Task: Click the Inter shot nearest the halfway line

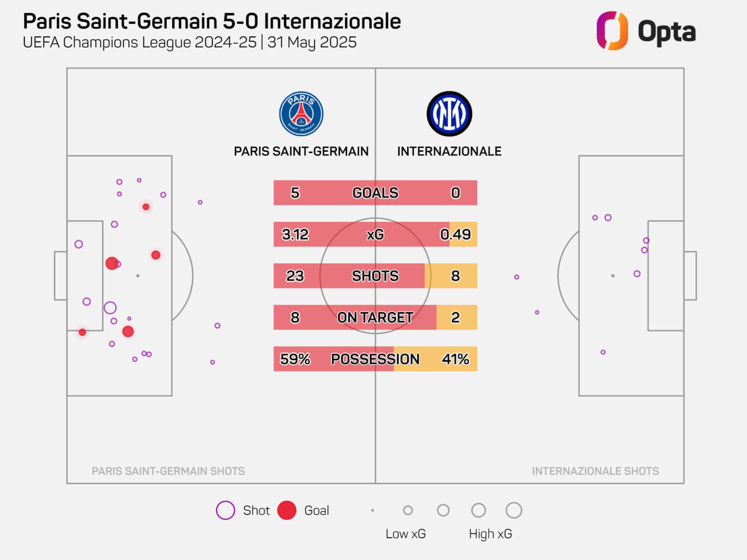Action: [516, 277]
